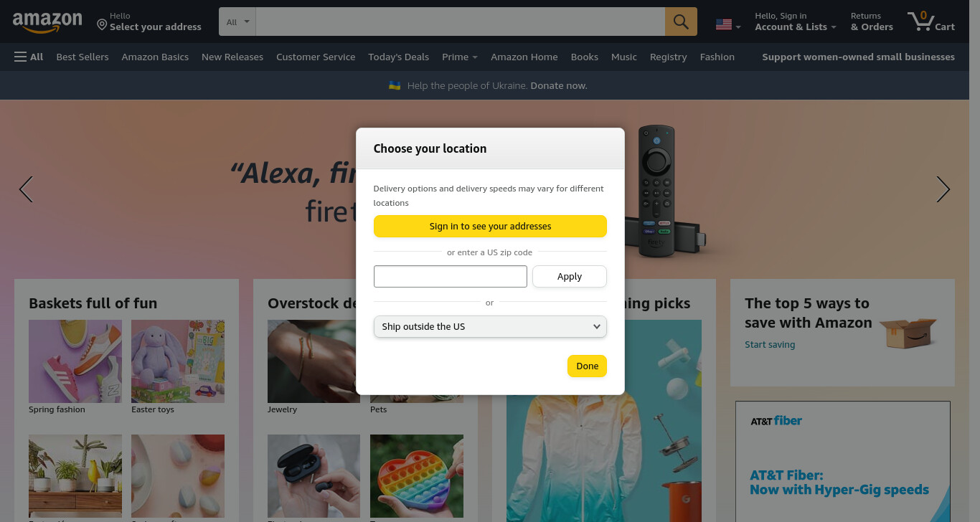Image resolution: width=980 pixels, height=522 pixels.
Task: Open the hamburger All menu
Action: pos(29,57)
